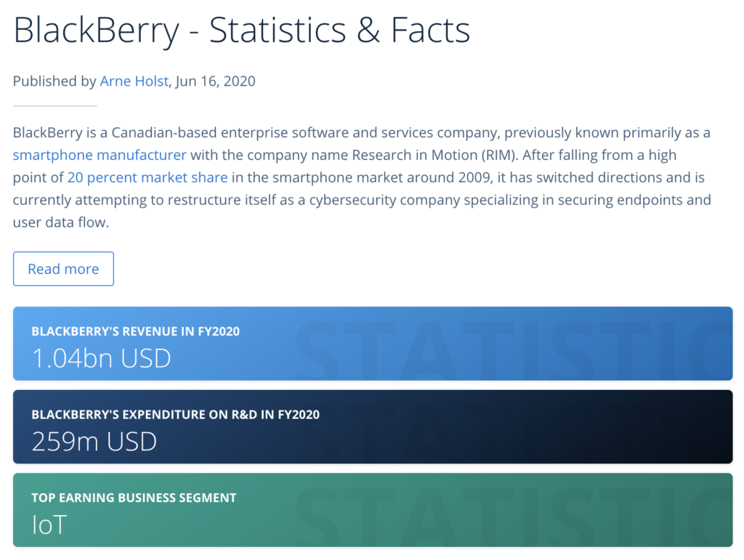Follow the 'smartphone manufacturer' hyperlink
744x560 pixels.
(100, 155)
